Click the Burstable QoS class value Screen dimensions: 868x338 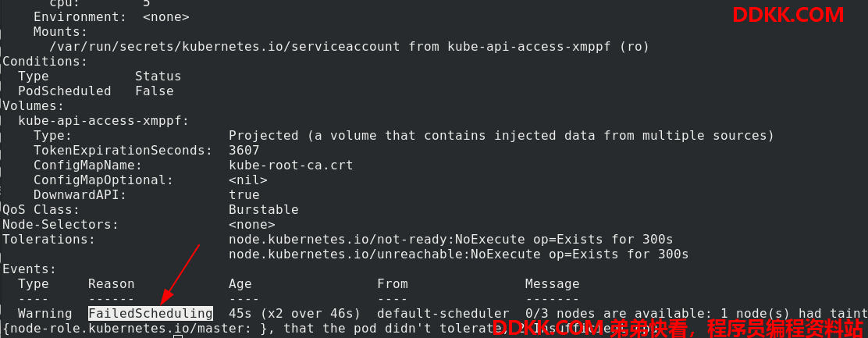pyautogui.click(x=264, y=210)
